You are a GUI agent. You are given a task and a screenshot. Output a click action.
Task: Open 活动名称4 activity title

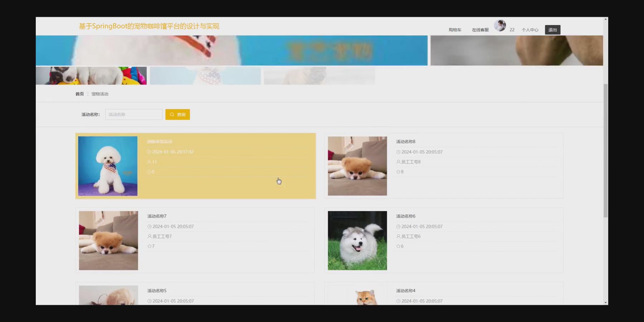(406, 291)
